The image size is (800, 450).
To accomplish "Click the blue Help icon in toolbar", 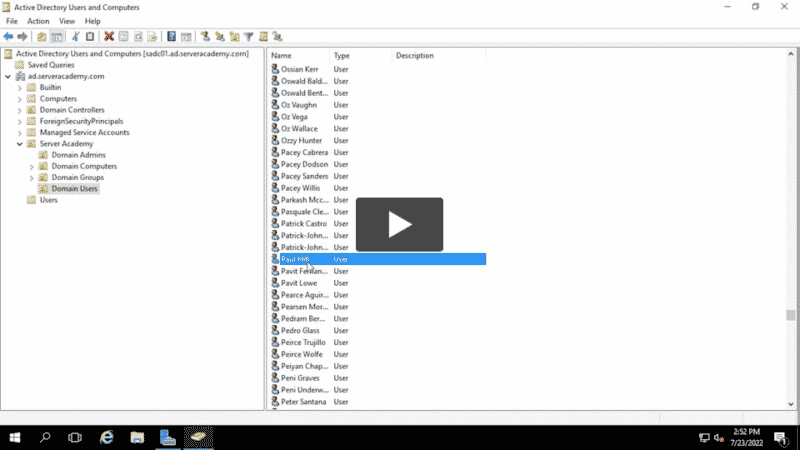I will pos(172,37).
